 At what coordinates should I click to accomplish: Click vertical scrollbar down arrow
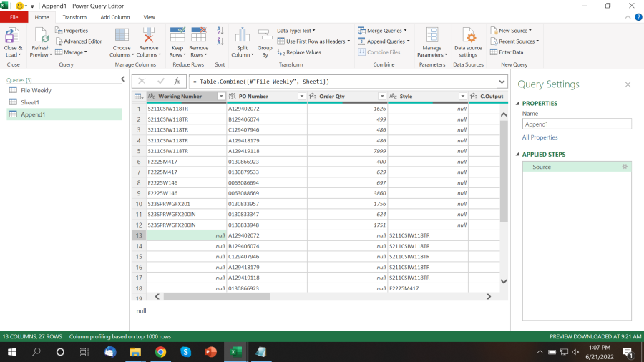click(504, 282)
